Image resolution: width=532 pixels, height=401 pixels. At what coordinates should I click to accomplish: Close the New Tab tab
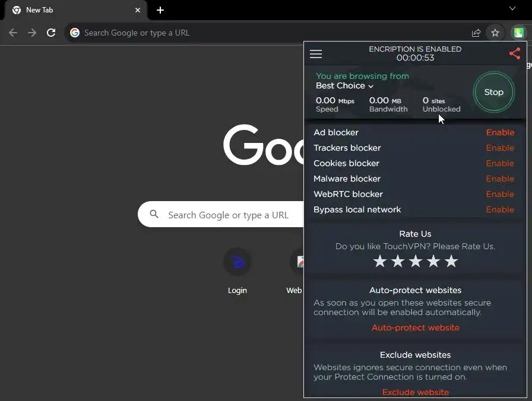pyautogui.click(x=137, y=10)
